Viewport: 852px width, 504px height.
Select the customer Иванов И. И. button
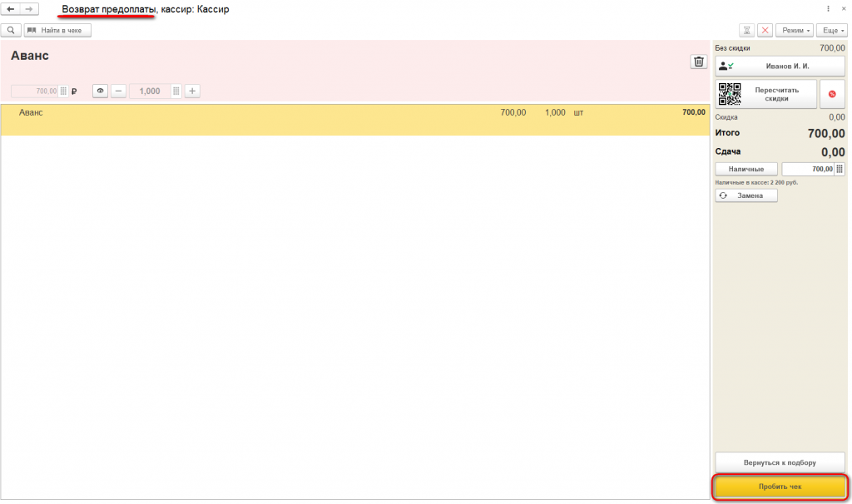click(x=780, y=67)
